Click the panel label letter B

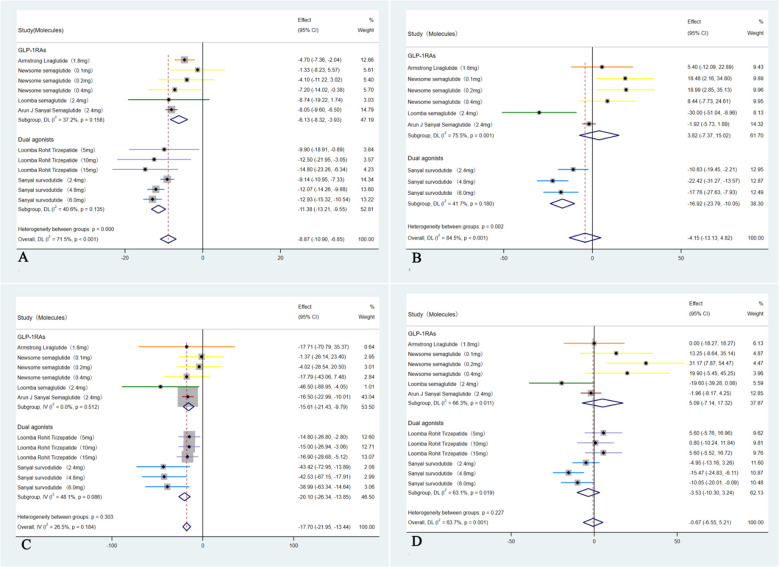pos(416,257)
